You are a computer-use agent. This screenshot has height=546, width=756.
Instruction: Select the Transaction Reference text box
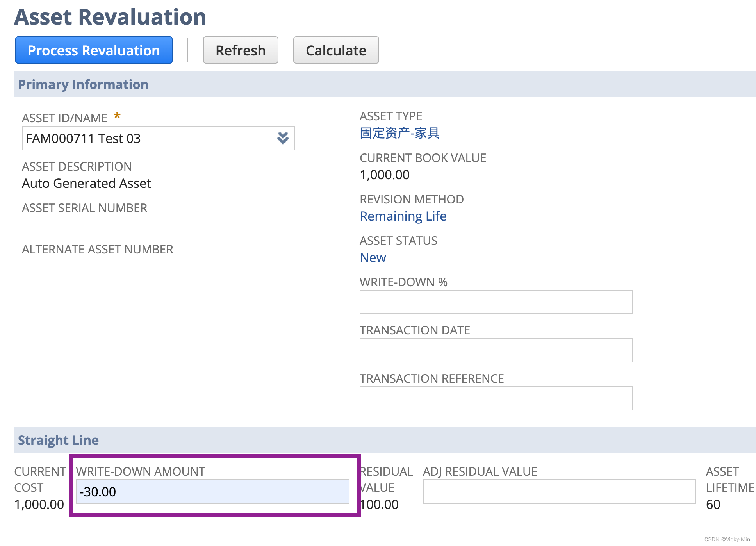coord(496,398)
